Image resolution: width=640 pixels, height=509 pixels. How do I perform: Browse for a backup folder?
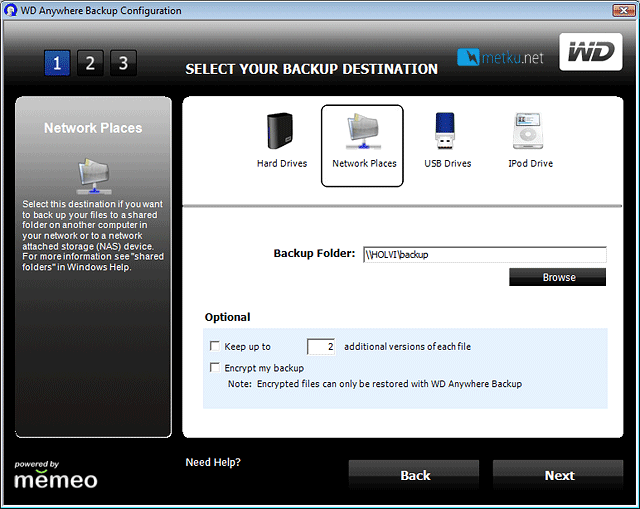[558, 277]
